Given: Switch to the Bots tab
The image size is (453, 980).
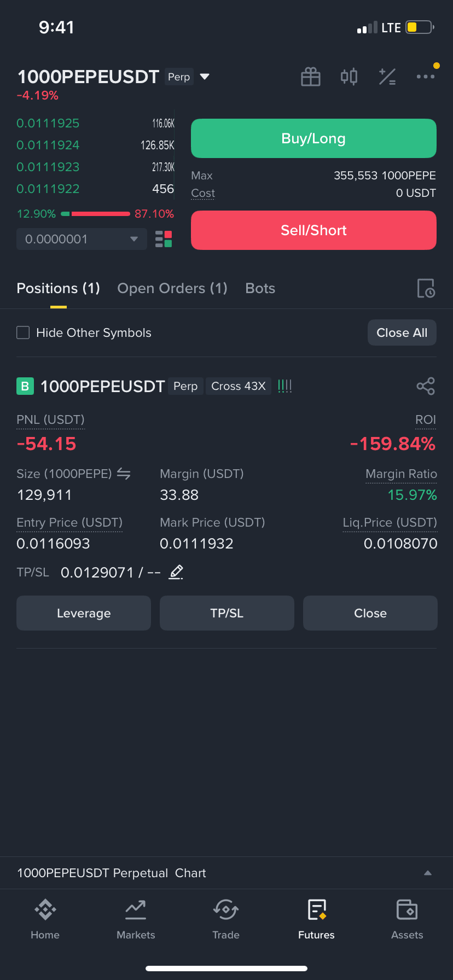Looking at the screenshot, I should (x=260, y=288).
